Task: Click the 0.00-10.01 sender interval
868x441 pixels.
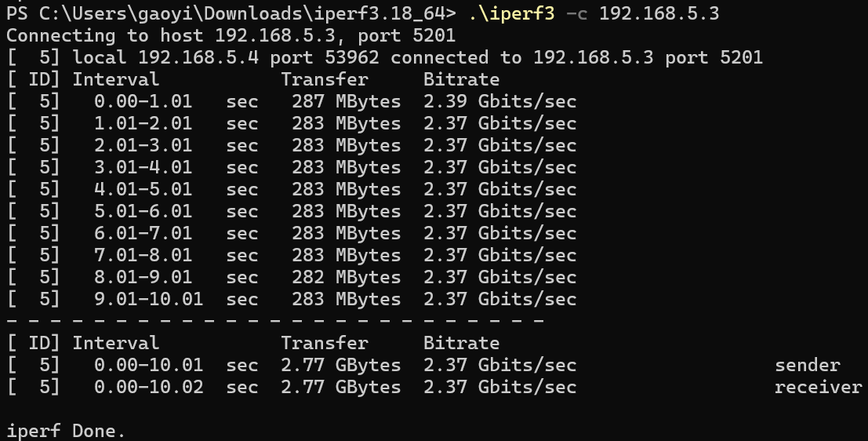Action: pos(148,365)
